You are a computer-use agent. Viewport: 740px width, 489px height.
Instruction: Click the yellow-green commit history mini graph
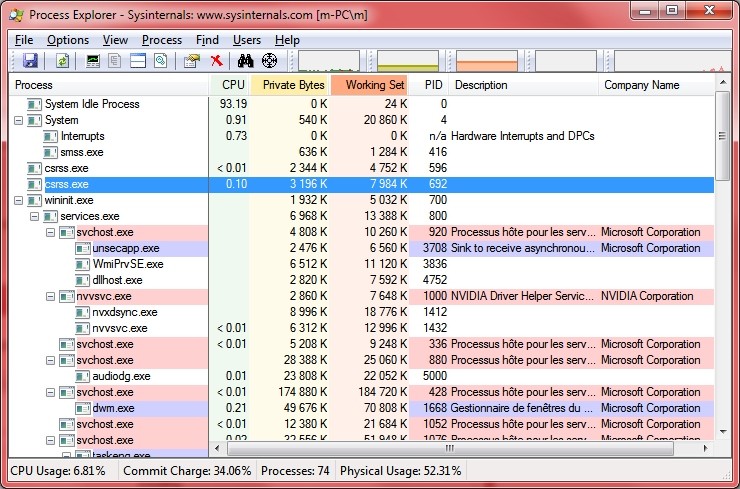point(408,61)
